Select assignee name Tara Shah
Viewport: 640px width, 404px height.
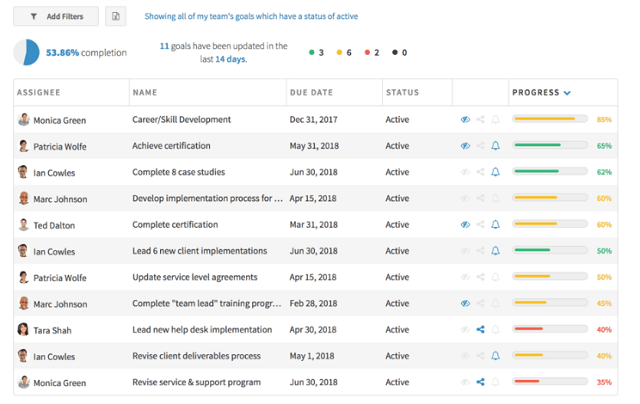(52, 331)
